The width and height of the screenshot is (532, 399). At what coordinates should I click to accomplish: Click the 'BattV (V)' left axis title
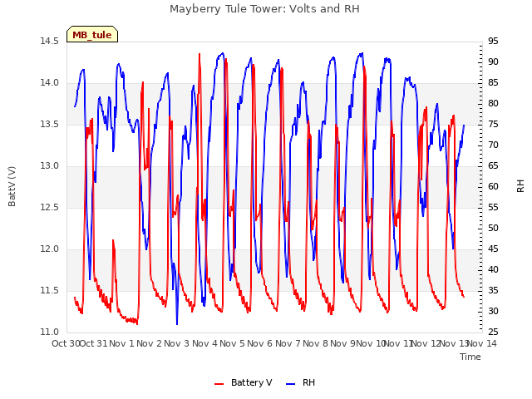coord(12,186)
